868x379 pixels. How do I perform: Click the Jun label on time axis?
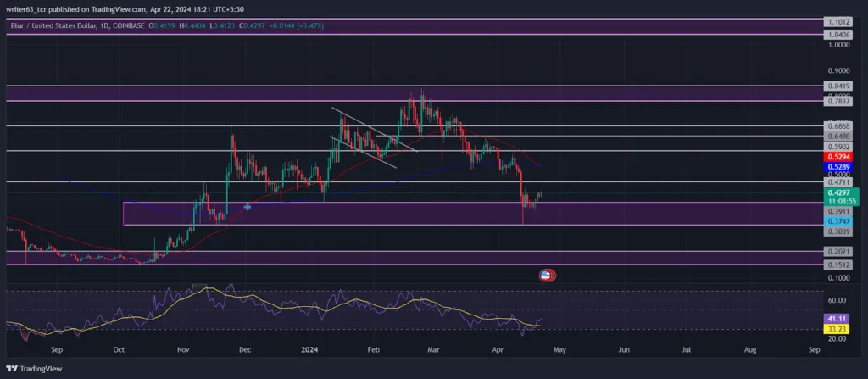624,350
